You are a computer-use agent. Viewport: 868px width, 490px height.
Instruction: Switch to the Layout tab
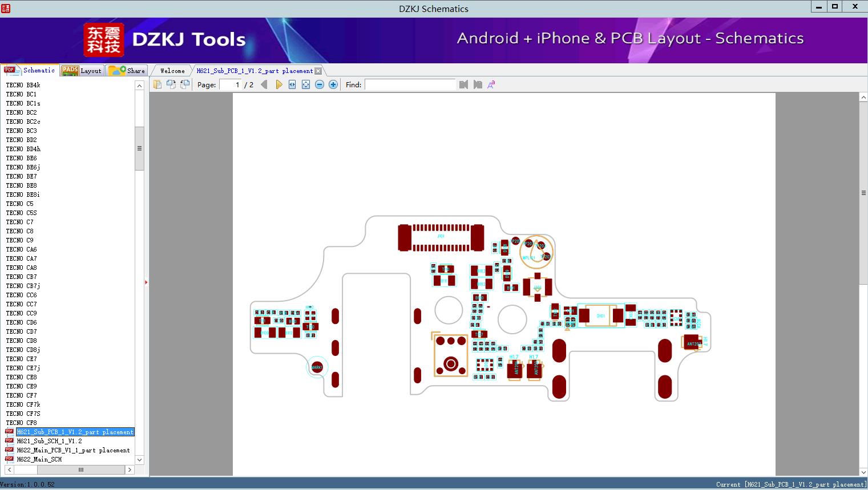click(82, 71)
